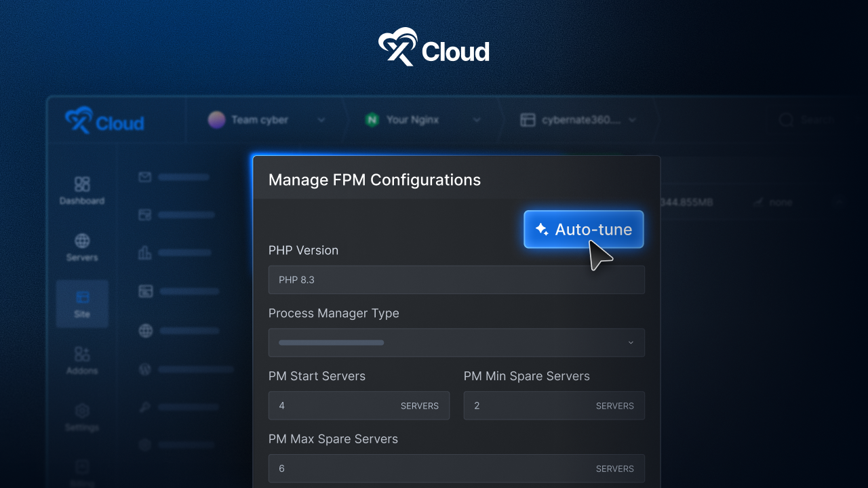The width and height of the screenshot is (868, 488).
Task: Open the Process Manager Type dropdown
Action: [456, 342]
